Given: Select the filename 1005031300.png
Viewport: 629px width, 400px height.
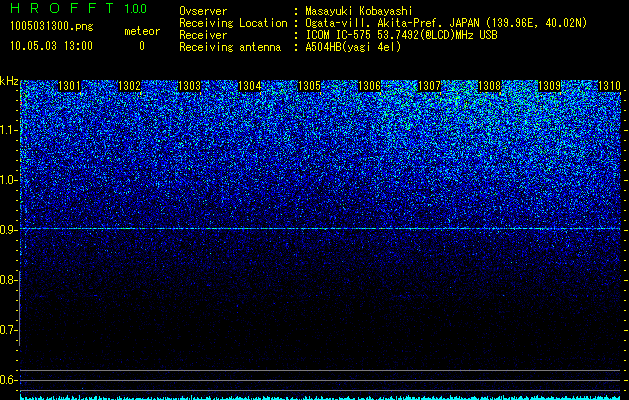Looking at the screenshot, I should 52,27.
